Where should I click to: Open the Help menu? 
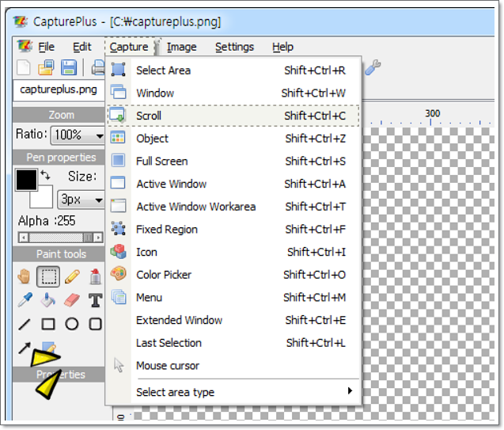(282, 47)
